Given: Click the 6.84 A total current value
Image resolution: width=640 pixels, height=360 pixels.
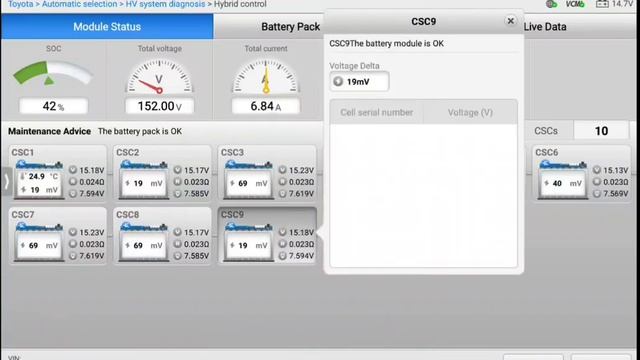Looking at the screenshot, I should (x=266, y=106).
